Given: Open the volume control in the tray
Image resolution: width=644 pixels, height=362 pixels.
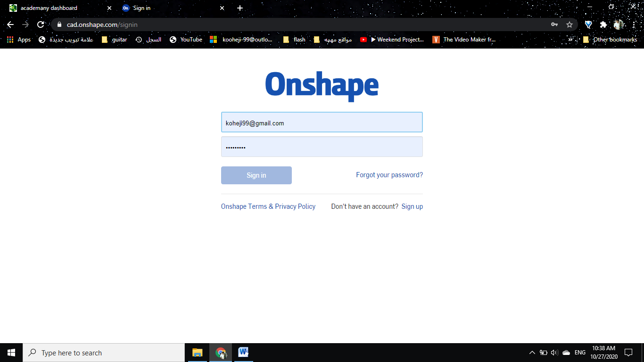Looking at the screenshot, I should coord(554,353).
